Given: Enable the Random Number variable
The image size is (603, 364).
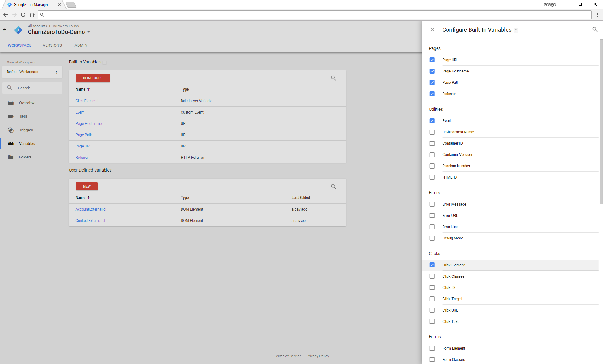Looking at the screenshot, I should [432, 166].
